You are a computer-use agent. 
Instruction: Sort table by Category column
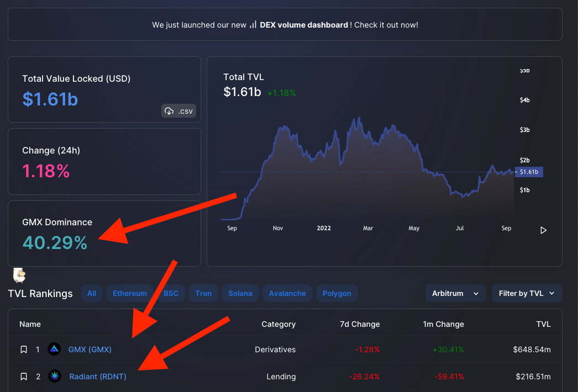click(x=279, y=324)
